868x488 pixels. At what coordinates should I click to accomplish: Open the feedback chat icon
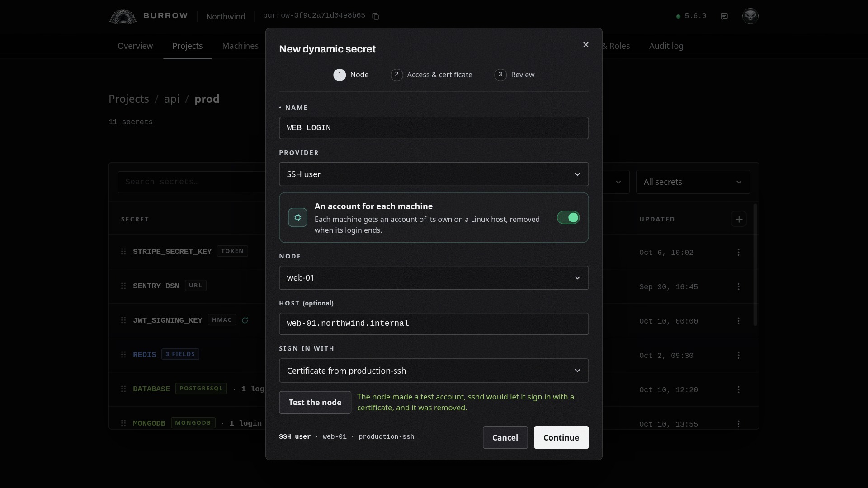(724, 16)
